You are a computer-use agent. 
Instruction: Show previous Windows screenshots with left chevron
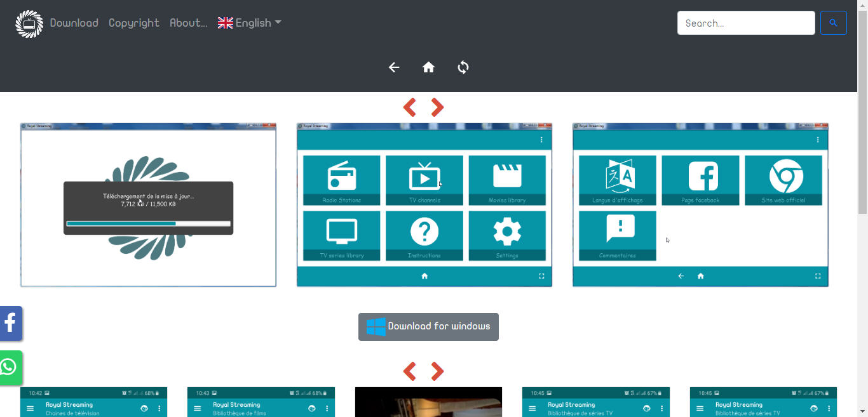[x=410, y=107]
